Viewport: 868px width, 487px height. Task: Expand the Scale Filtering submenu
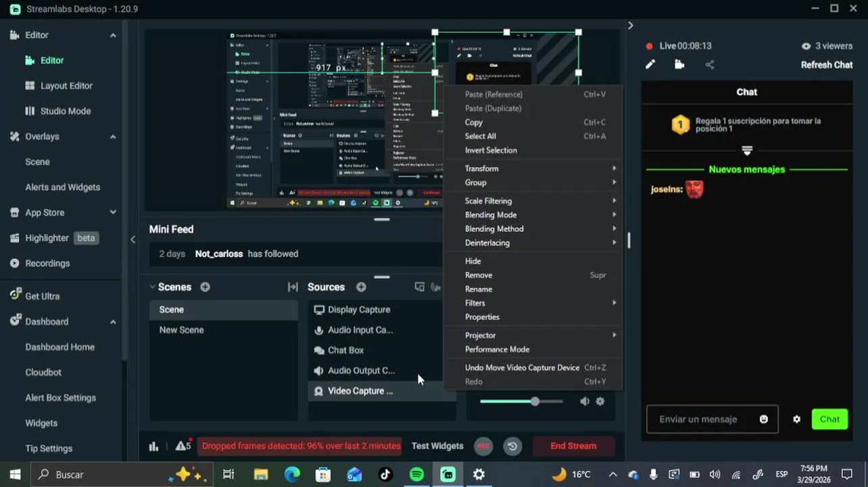pyautogui.click(x=534, y=201)
